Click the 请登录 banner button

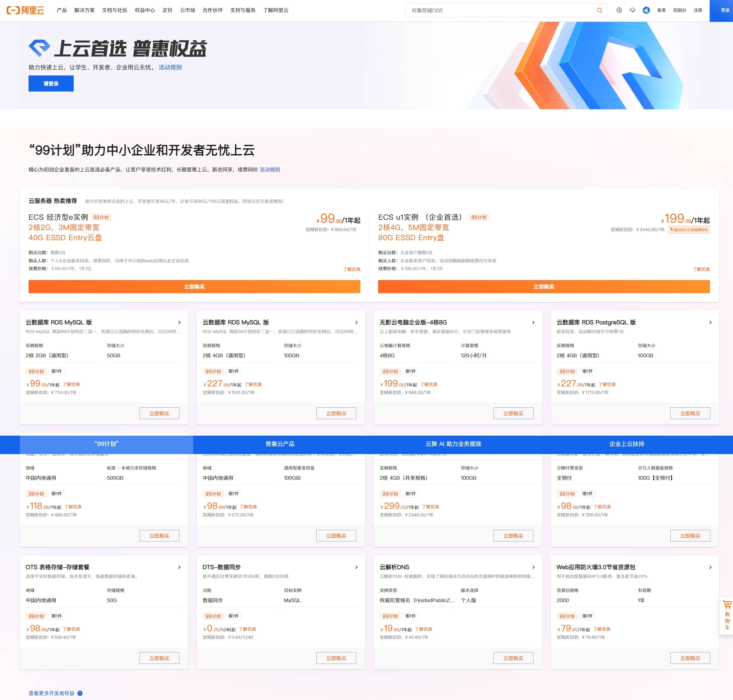51,84
